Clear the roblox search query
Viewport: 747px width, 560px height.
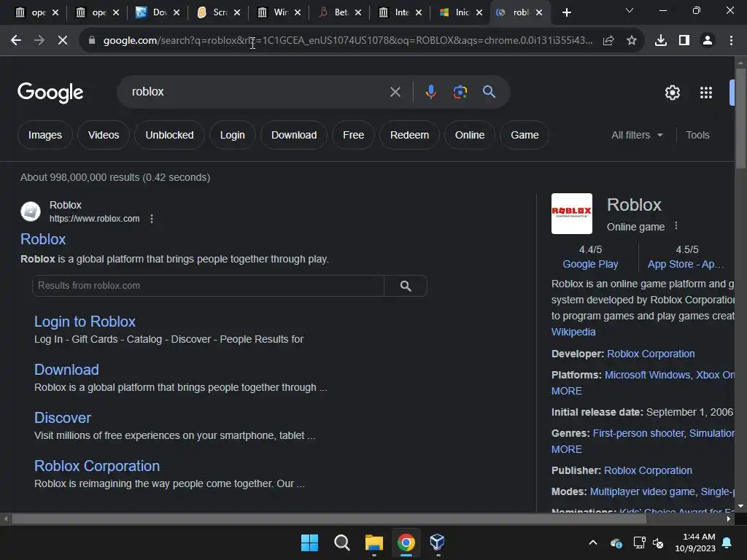click(x=395, y=92)
